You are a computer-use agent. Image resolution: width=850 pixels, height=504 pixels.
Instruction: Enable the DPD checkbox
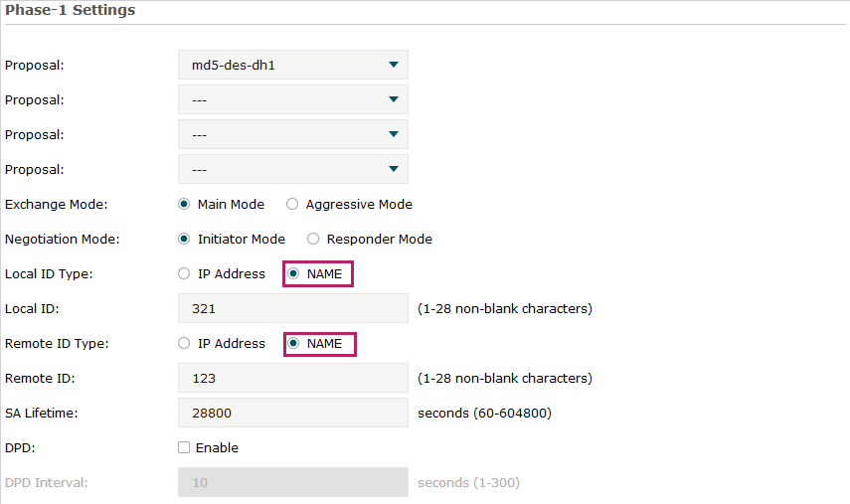(184, 447)
